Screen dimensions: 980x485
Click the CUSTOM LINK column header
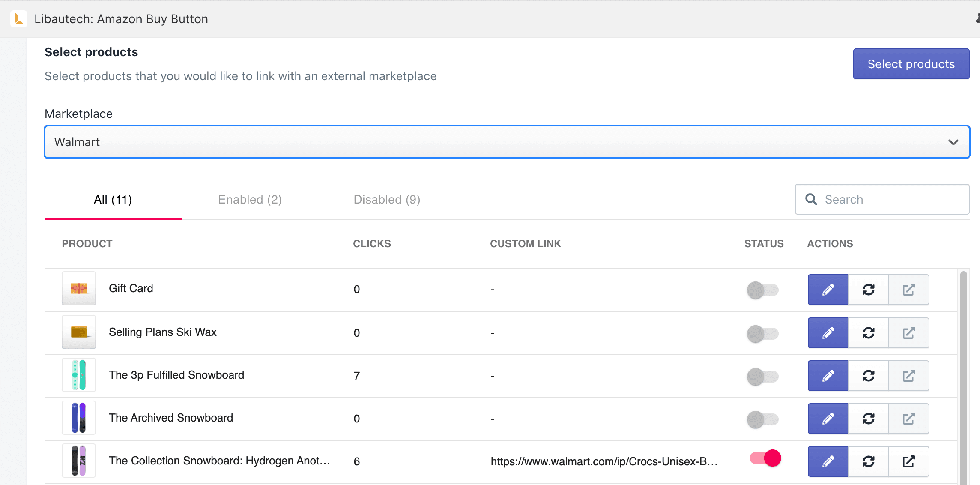point(525,244)
